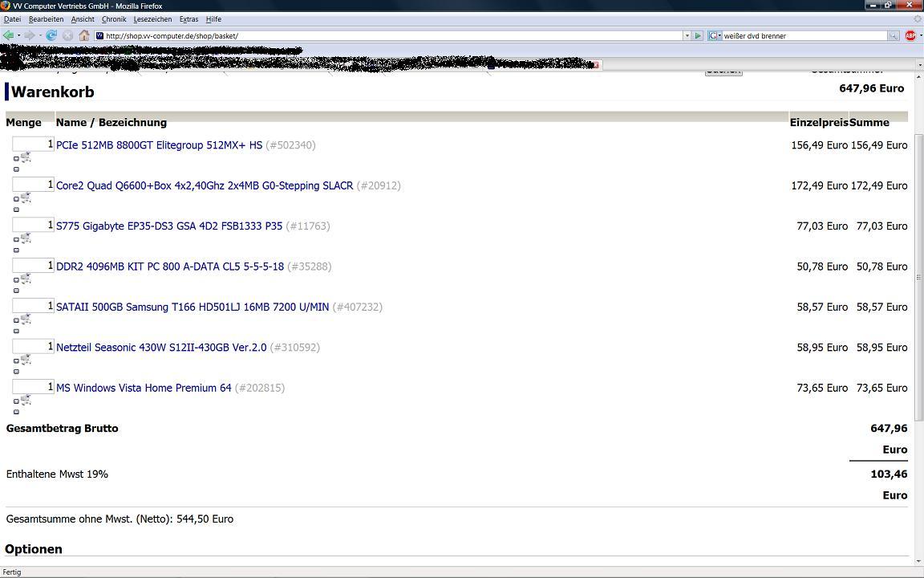This screenshot has width=924, height=578.
Task: Open the Lesezeichen menu
Action: point(152,19)
